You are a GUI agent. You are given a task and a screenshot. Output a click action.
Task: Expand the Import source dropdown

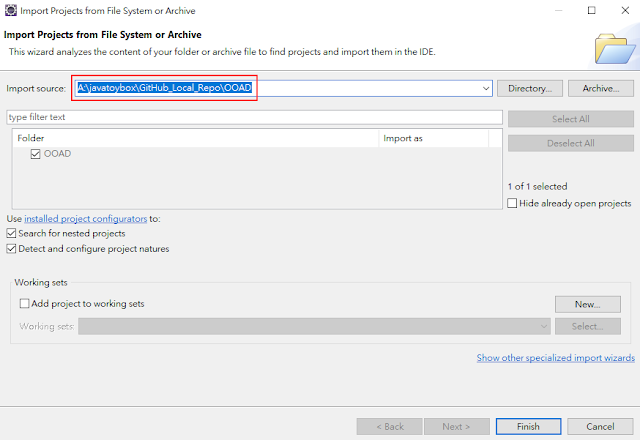pyautogui.click(x=486, y=89)
